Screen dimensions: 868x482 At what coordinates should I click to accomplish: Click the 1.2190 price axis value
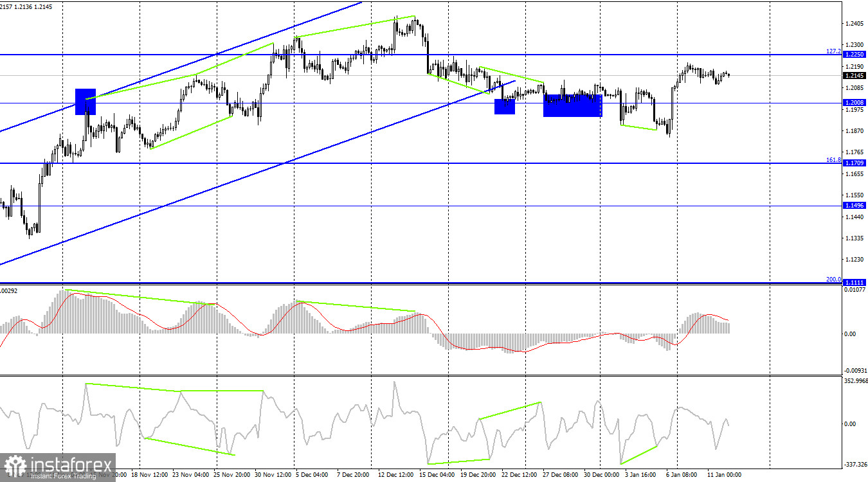tap(856, 66)
